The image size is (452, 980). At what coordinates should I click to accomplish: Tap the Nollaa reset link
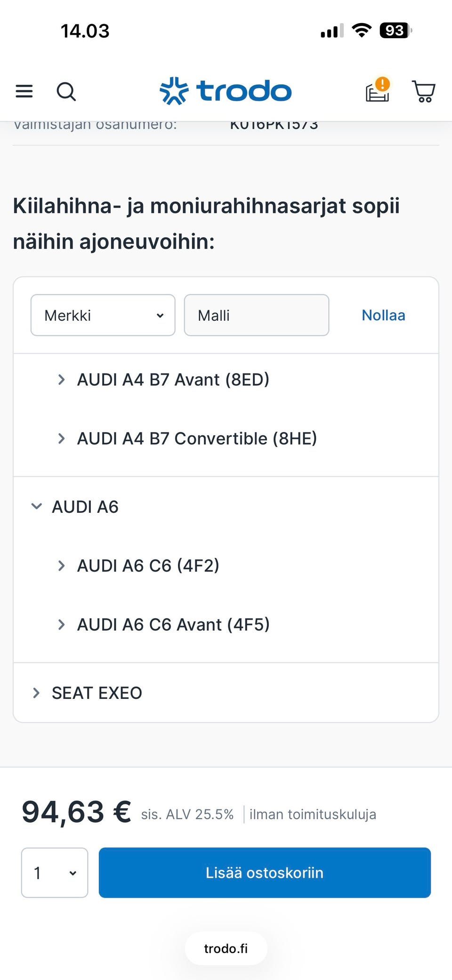383,315
